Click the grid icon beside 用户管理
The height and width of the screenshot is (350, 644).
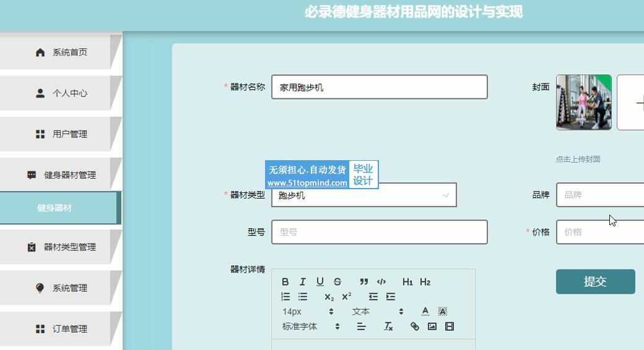[40, 134]
